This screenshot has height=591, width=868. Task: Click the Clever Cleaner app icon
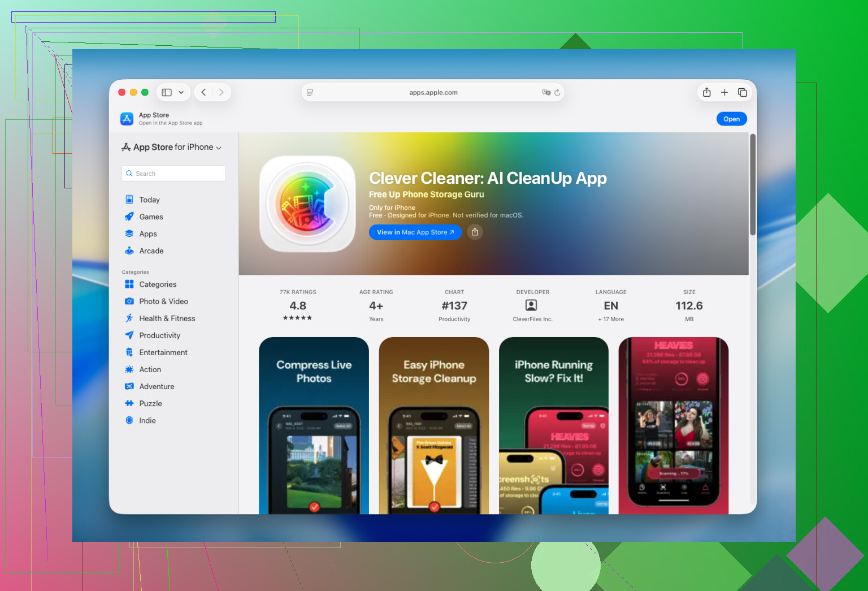pos(307,204)
